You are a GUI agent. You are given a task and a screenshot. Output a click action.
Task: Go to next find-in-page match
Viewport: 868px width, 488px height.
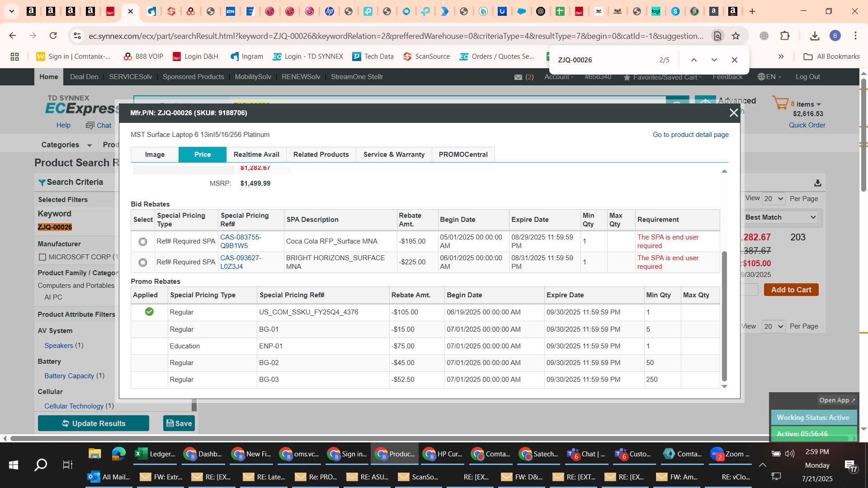click(x=714, y=60)
